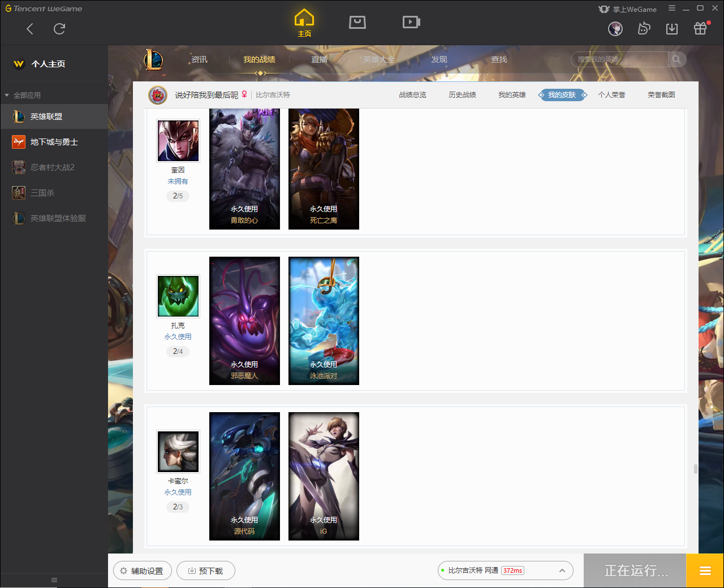Switch to 历史战绩 sub-tab
The height and width of the screenshot is (588, 724).
(462, 95)
